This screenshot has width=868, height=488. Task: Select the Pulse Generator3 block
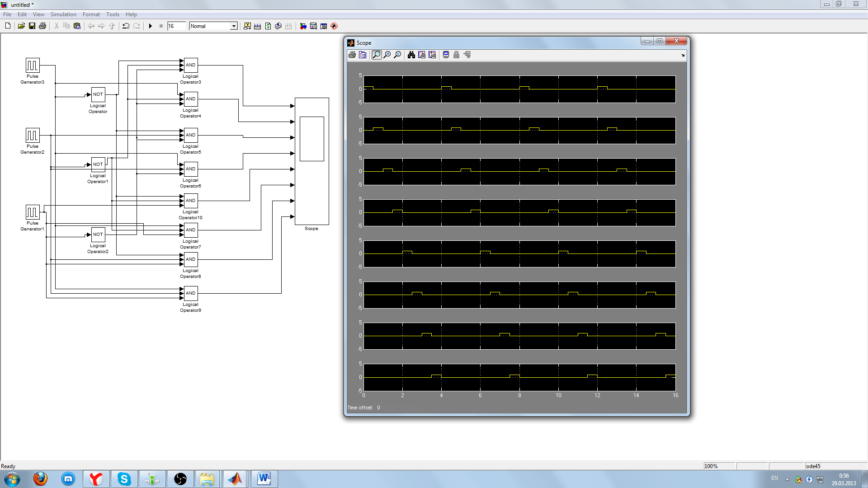33,65
